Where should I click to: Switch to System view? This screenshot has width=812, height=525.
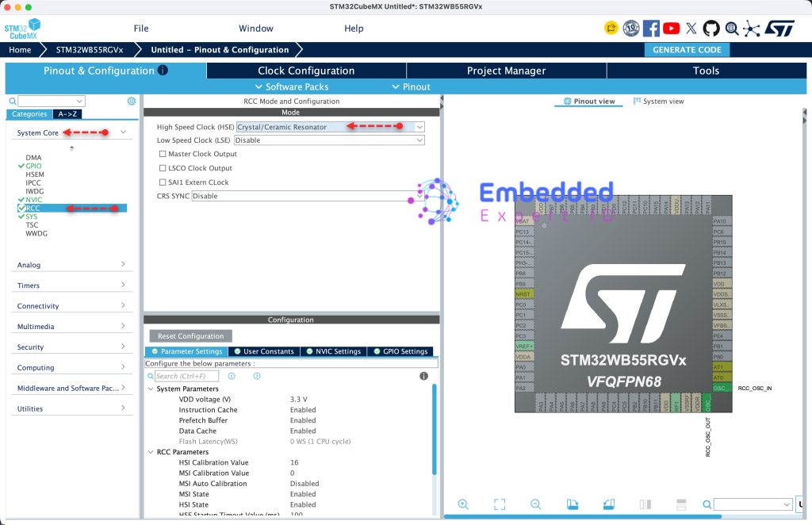tap(658, 102)
